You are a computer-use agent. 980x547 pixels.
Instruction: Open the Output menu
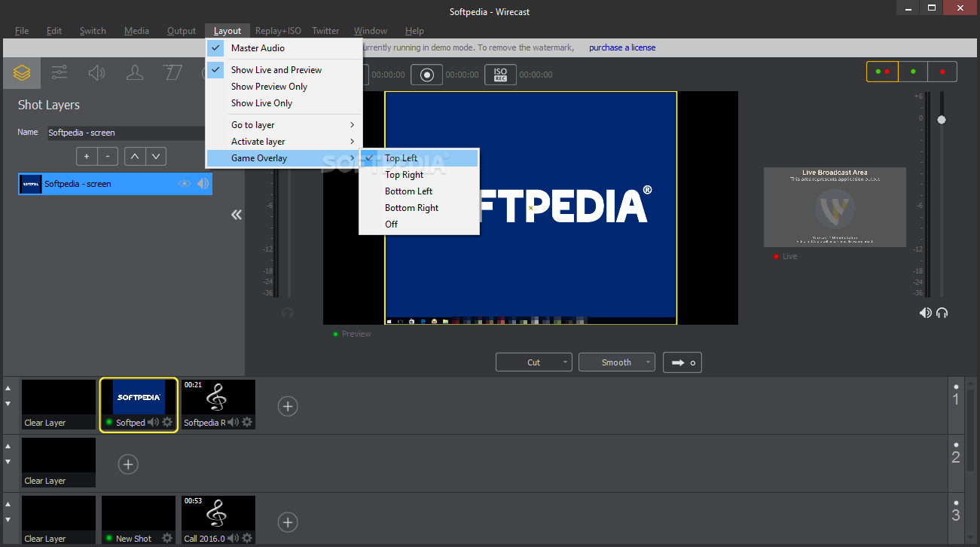point(182,31)
